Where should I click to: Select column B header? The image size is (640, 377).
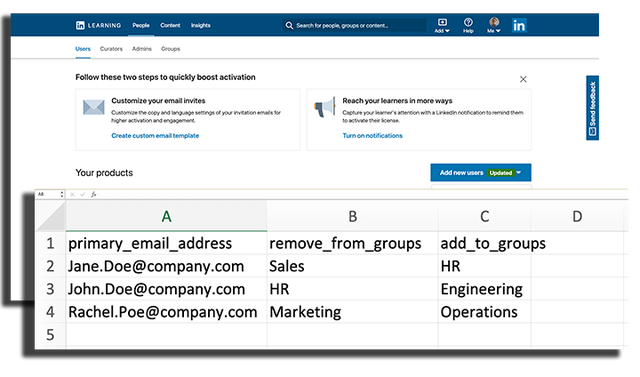(353, 216)
